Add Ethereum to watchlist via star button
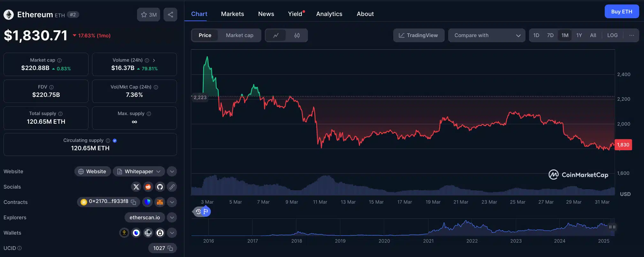This screenshot has height=257, width=644. pyautogui.click(x=149, y=15)
